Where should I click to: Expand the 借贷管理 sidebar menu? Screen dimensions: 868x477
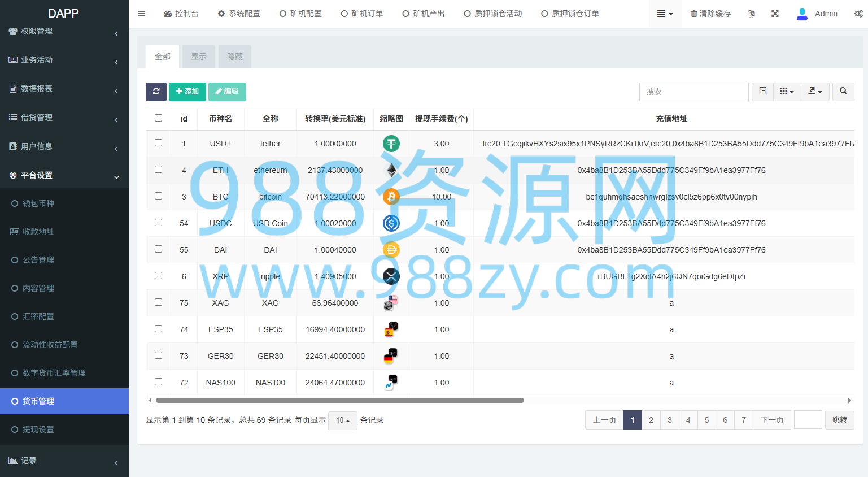click(x=64, y=118)
